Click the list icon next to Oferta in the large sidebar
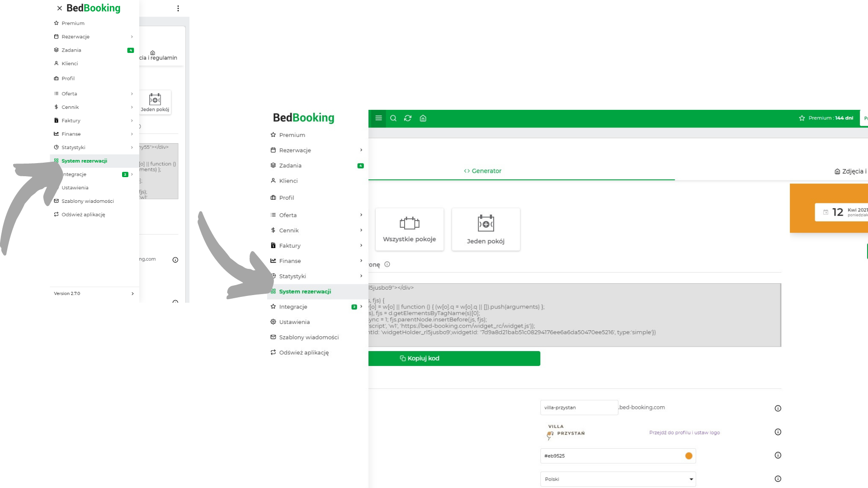 click(x=273, y=215)
